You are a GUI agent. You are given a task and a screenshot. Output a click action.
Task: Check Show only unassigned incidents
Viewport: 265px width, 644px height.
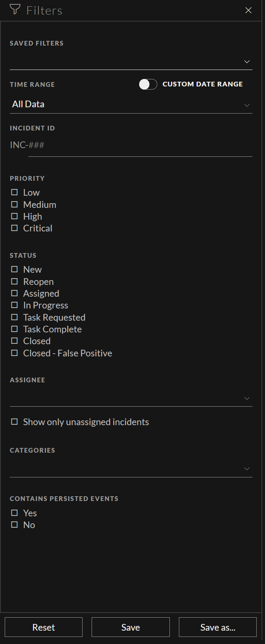click(14, 421)
